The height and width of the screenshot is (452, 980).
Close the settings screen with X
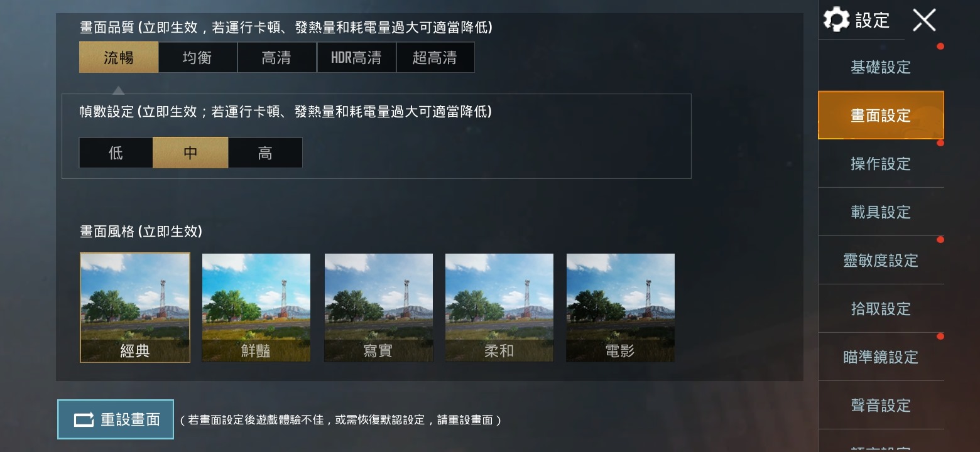(x=924, y=20)
